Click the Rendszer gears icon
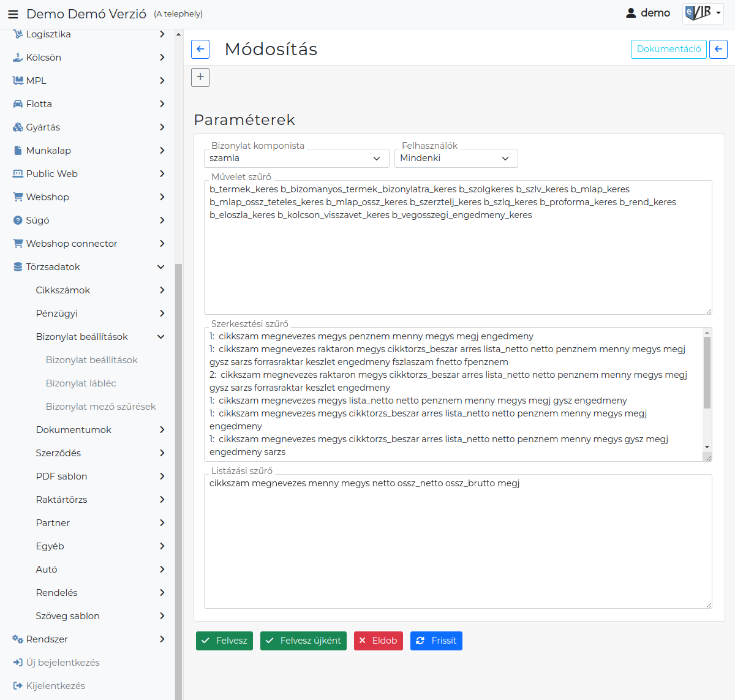 point(18,639)
